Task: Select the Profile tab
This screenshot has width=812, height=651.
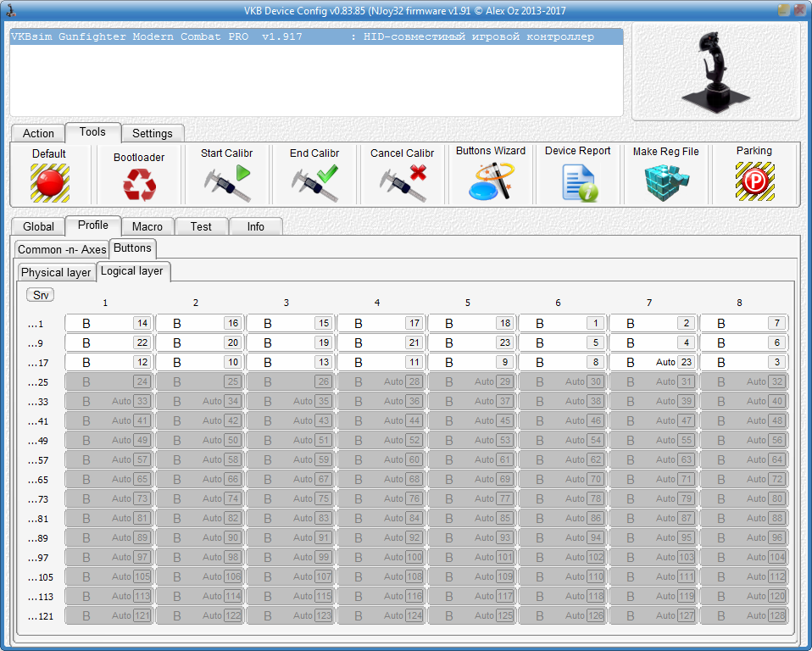Action: tap(93, 225)
